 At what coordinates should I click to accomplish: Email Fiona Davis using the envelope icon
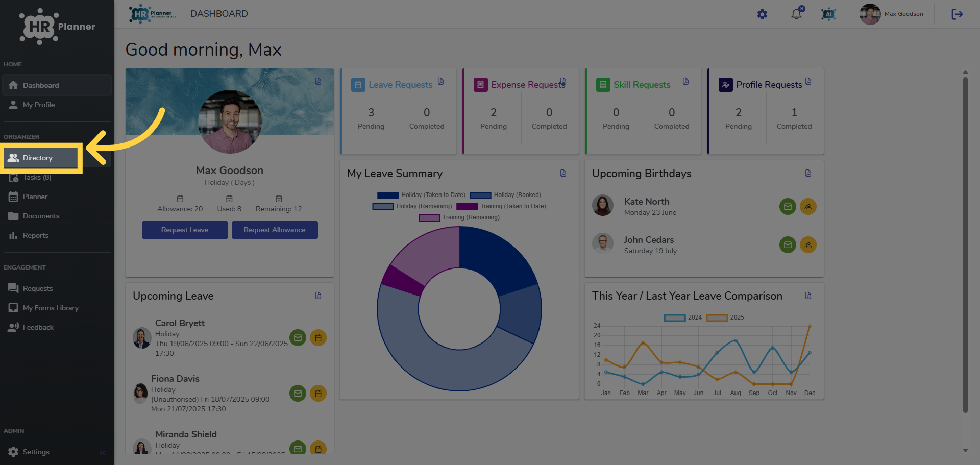pos(298,394)
